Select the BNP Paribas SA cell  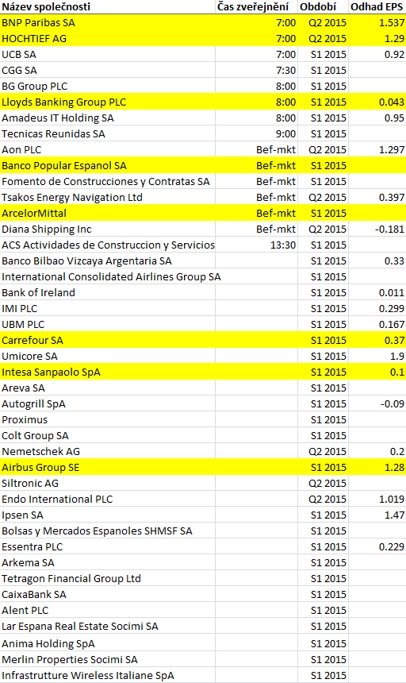point(108,23)
